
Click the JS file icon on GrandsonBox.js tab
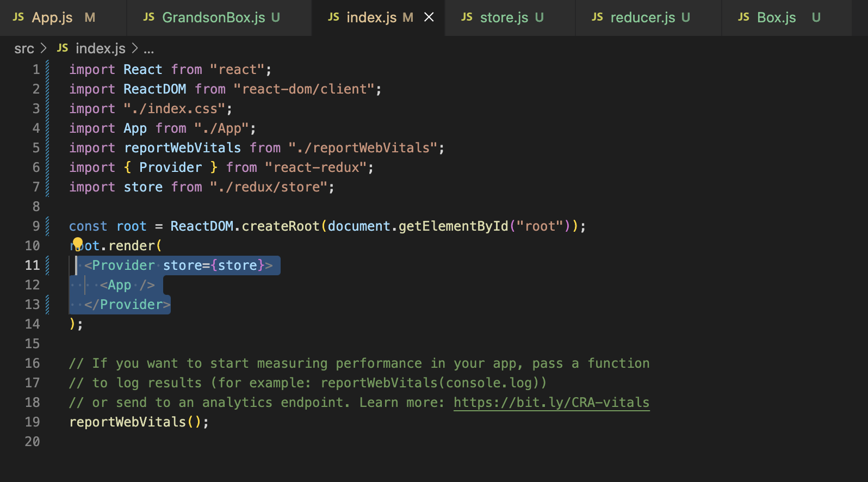pos(149,17)
